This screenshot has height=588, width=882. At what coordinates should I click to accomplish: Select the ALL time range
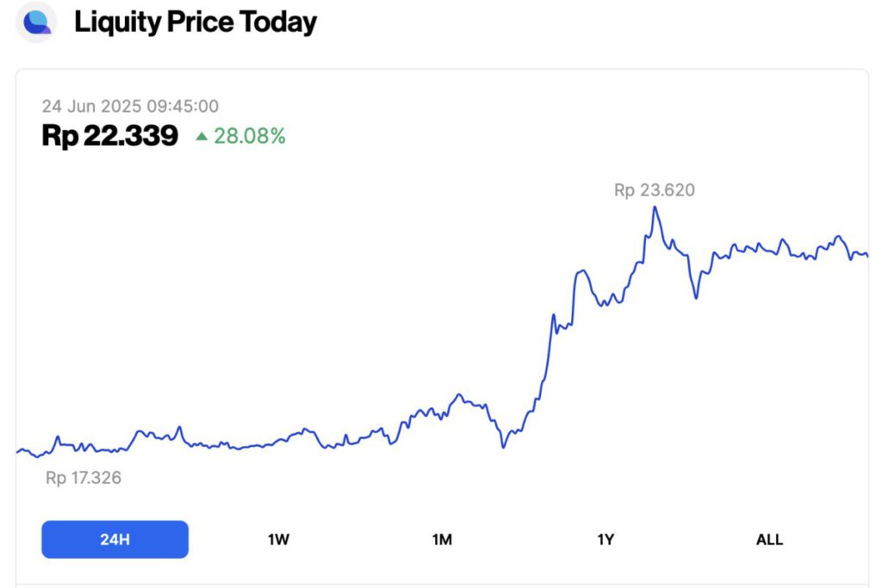(x=769, y=540)
